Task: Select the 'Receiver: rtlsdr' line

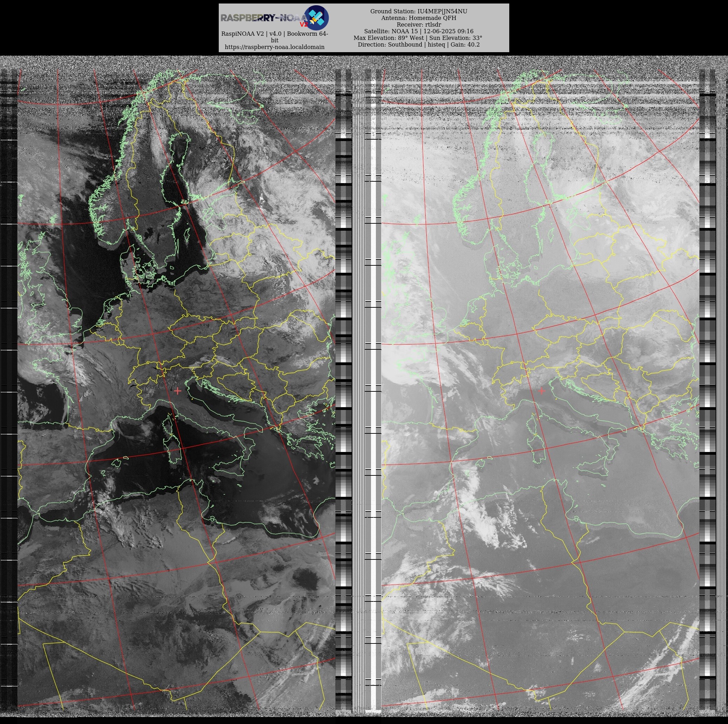Action: (419, 25)
